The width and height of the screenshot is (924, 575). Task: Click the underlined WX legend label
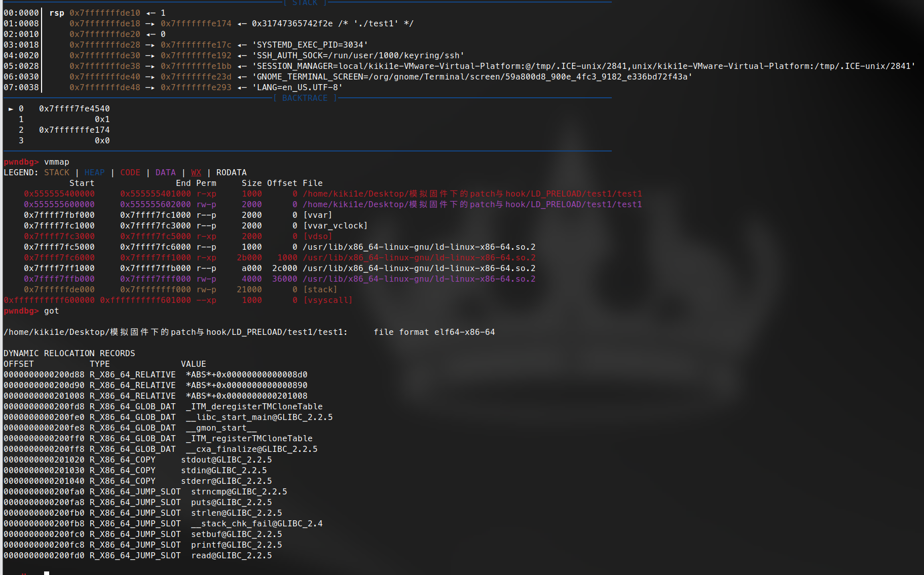coord(196,173)
